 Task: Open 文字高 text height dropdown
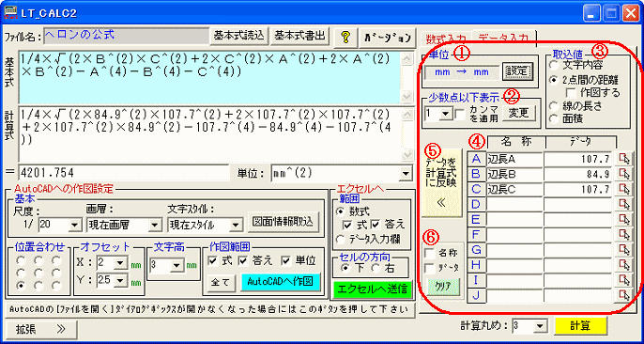[176, 265]
